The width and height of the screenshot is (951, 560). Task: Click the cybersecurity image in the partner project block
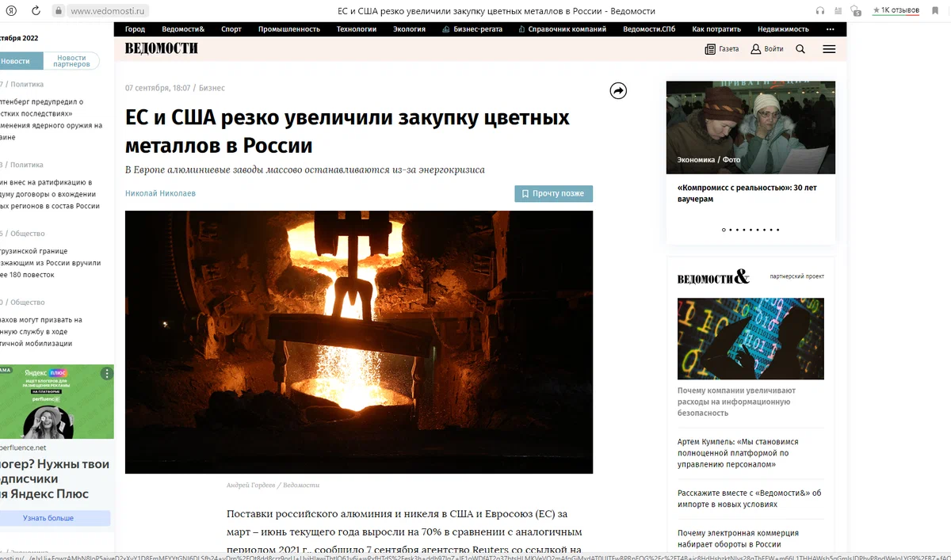(x=750, y=339)
